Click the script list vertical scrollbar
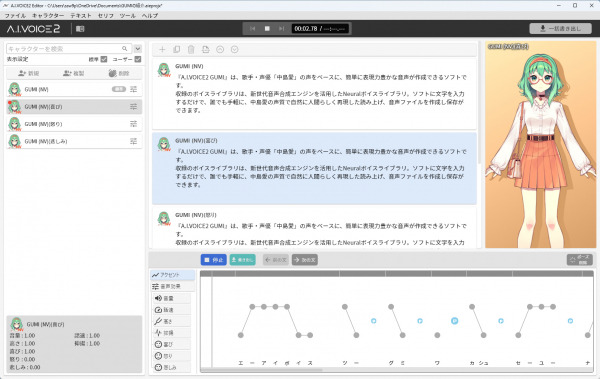Screen dimensions: 600x379 [x=479, y=103]
